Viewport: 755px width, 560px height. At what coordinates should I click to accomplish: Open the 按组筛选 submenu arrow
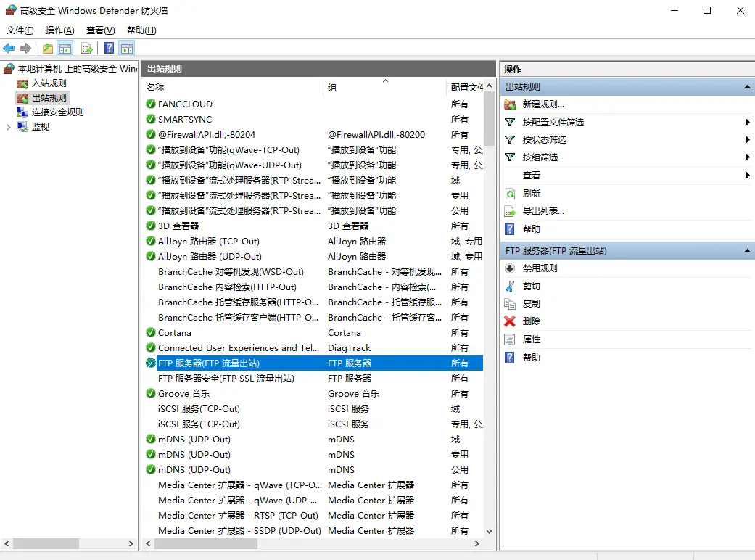pos(747,157)
